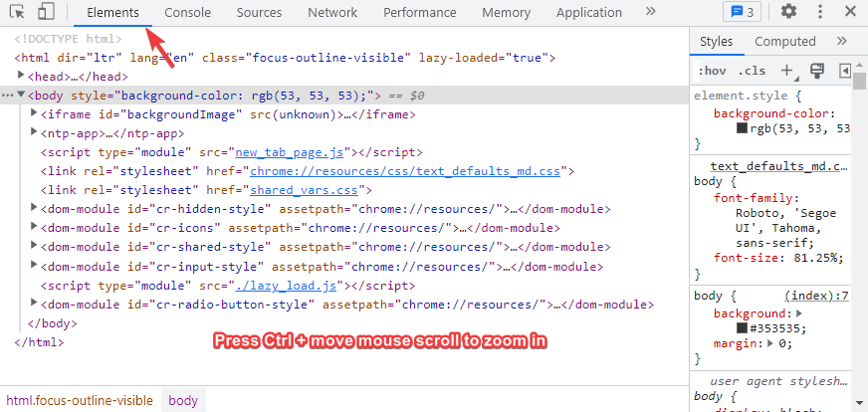Select the closing </html> tag line

[x=39, y=342]
